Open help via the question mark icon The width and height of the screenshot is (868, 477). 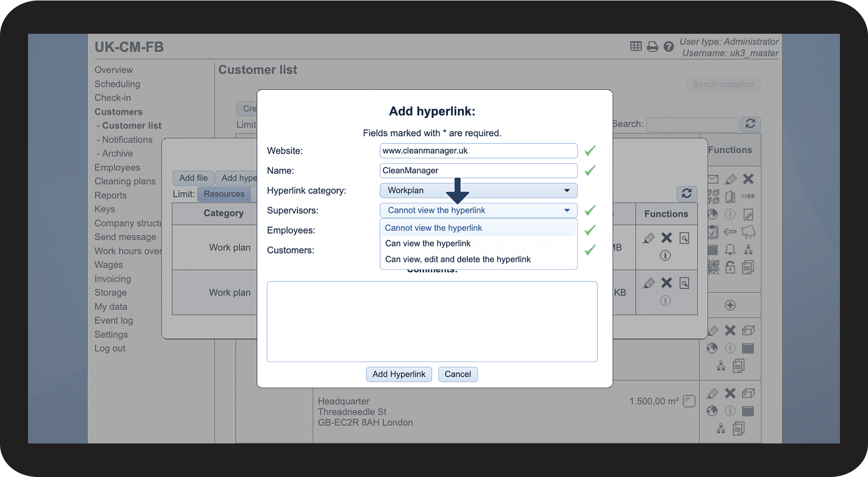pos(669,47)
